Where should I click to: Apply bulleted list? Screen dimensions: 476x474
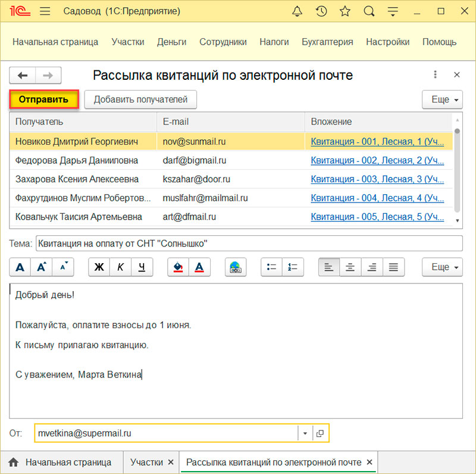coord(272,267)
